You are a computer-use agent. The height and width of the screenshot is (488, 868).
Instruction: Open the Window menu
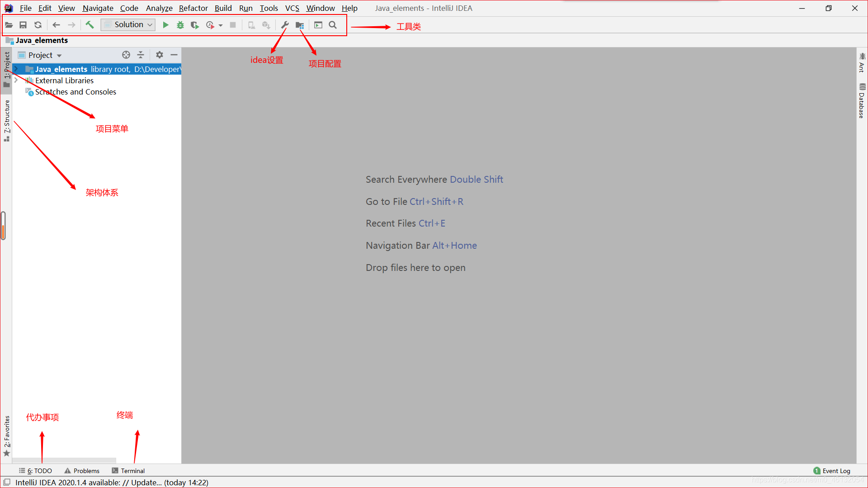click(321, 8)
